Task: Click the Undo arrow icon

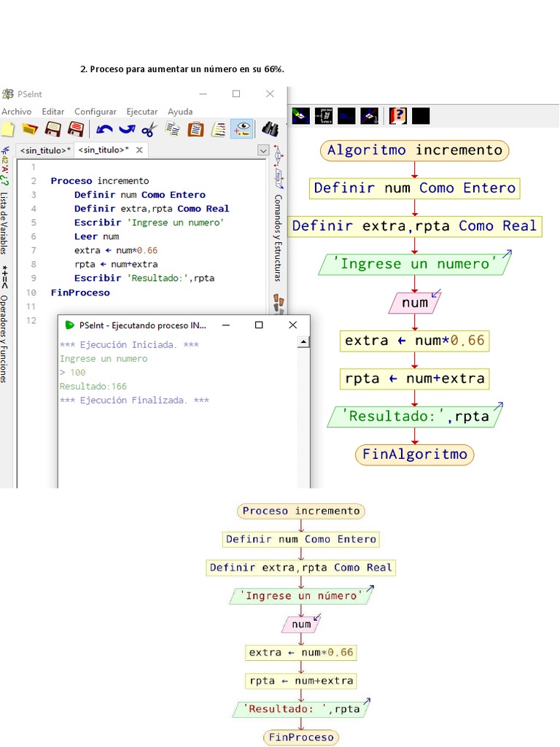Action: 104,130
